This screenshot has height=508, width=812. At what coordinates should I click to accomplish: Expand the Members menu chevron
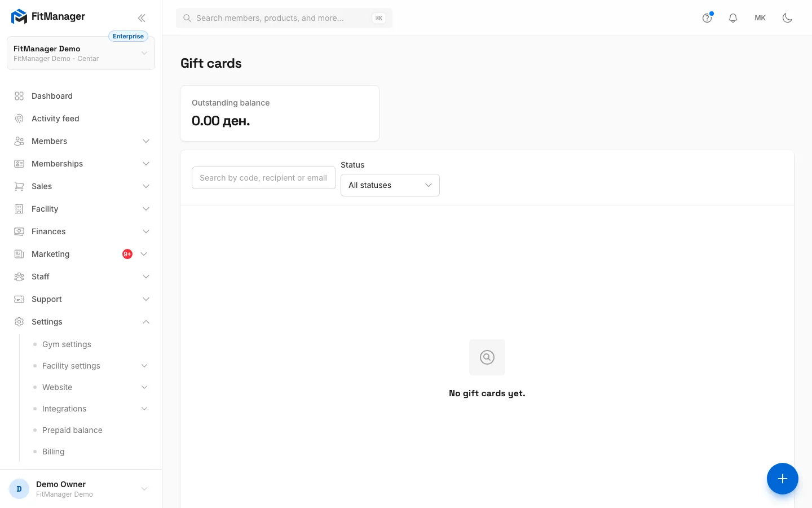(x=146, y=141)
